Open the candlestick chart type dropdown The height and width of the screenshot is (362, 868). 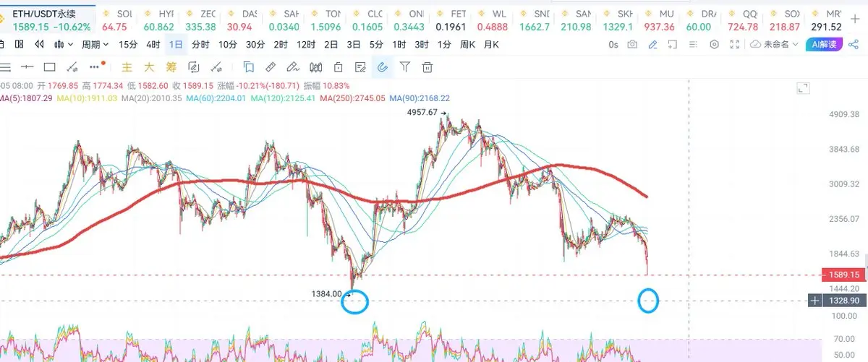coord(65,44)
